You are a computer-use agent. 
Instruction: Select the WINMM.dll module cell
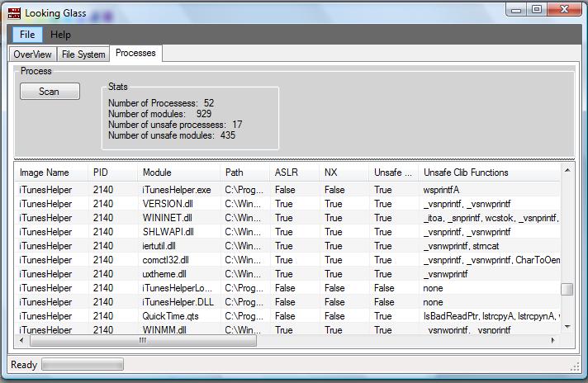point(164,330)
